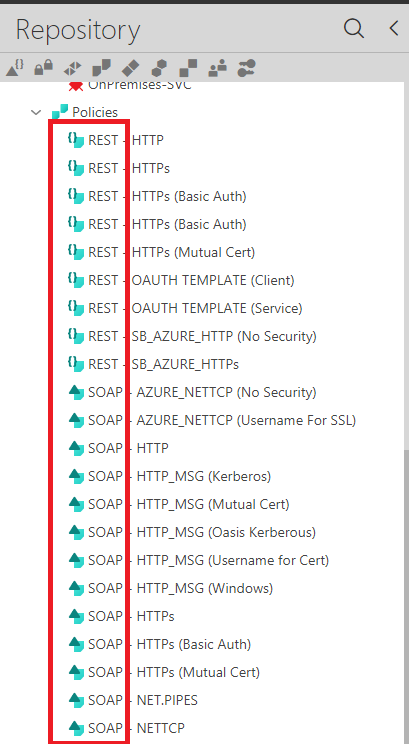This screenshot has height=744, width=409.
Task: Click the tilted-diamond filter icon in toolbar
Action: pyautogui.click(x=130, y=68)
